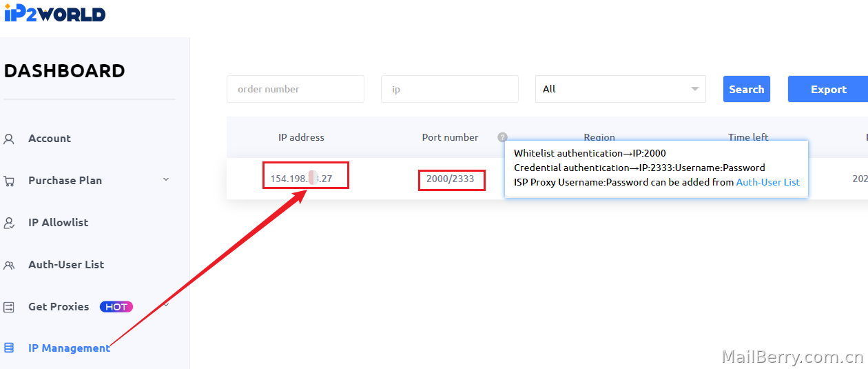Select IP Management in sidebar
Image resolution: width=868 pixels, height=369 pixels.
pyautogui.click(x=69, y=348)
